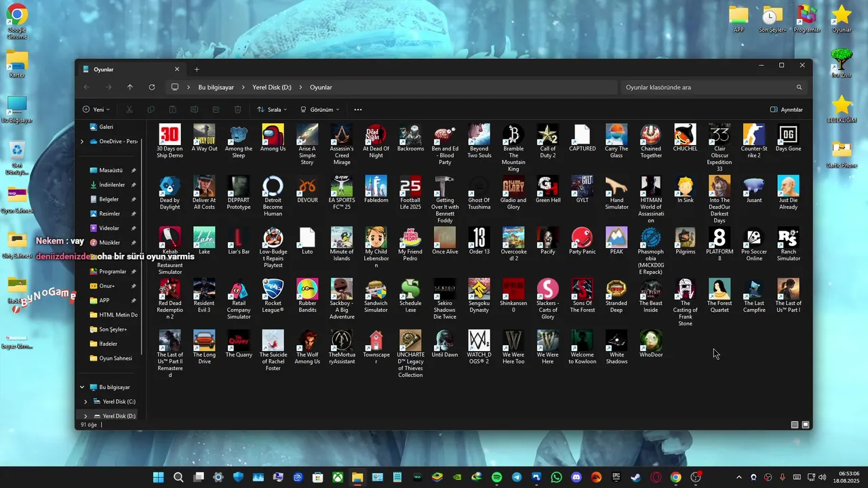Open the Sırala sort dropdown

[x=271, y=110]
